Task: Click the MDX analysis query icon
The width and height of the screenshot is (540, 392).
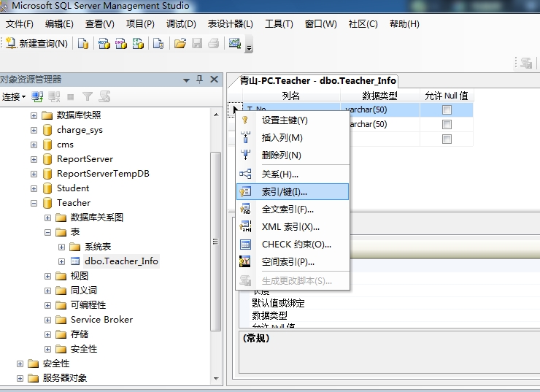Action: coord(104,43)
